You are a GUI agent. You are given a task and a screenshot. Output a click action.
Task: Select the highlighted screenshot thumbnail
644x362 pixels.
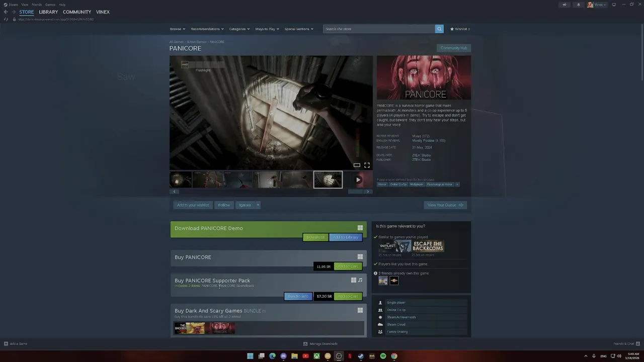click(x=328, y=179)
